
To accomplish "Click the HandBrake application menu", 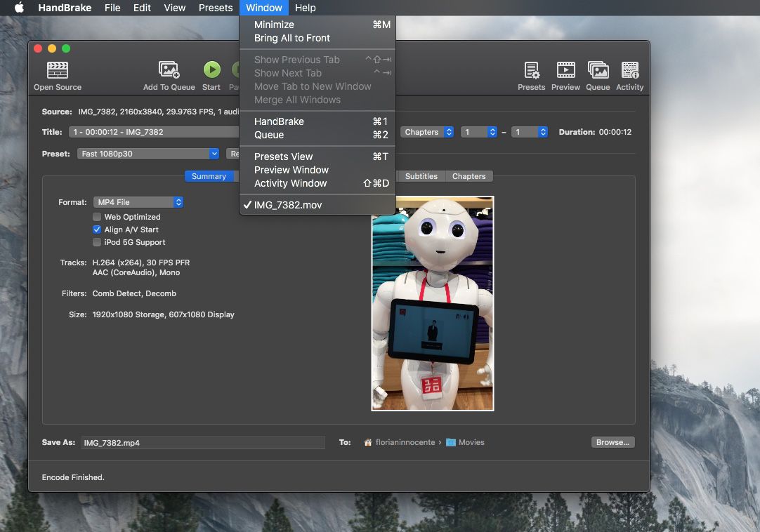I will (x=65, y=8).
